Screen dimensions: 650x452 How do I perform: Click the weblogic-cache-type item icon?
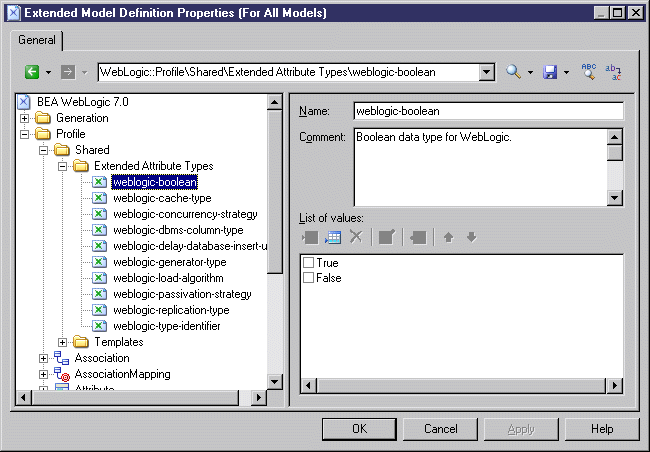pos(99,198)
